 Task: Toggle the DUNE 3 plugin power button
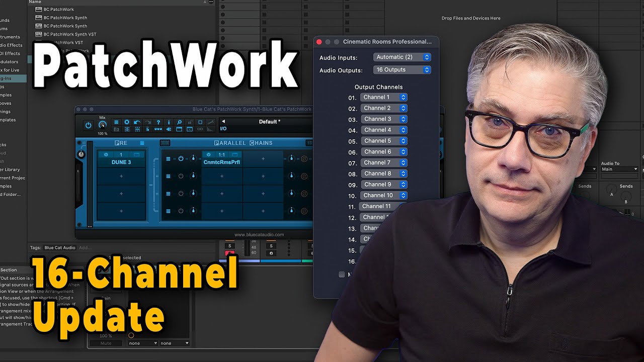[x=106, y=154]
